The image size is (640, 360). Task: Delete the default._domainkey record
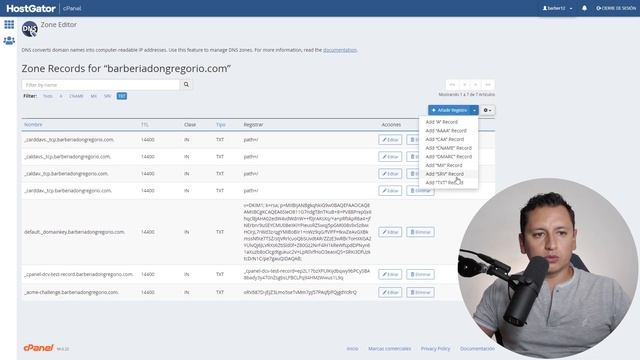(420, 232)
